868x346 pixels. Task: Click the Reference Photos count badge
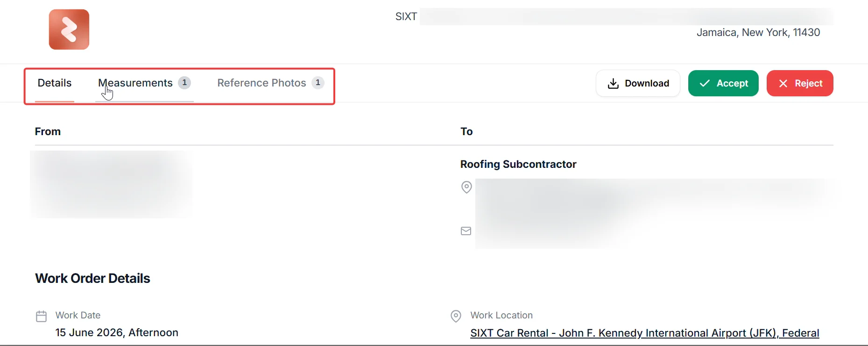[x=318, y=83]
